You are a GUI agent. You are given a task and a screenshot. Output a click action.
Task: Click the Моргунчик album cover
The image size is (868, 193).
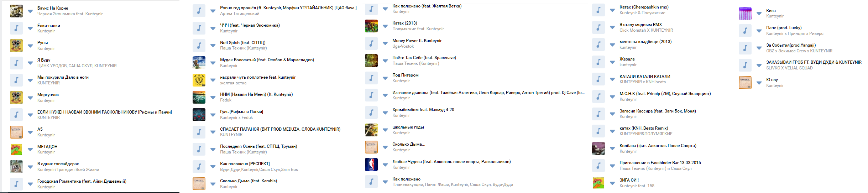click(16, 97)
